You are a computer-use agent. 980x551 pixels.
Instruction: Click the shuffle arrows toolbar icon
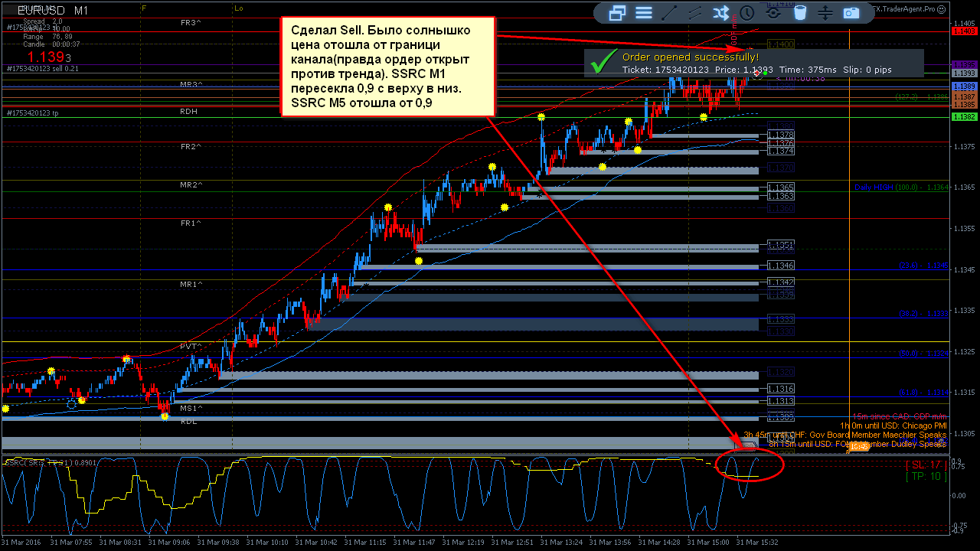click(x=720, y=12)
